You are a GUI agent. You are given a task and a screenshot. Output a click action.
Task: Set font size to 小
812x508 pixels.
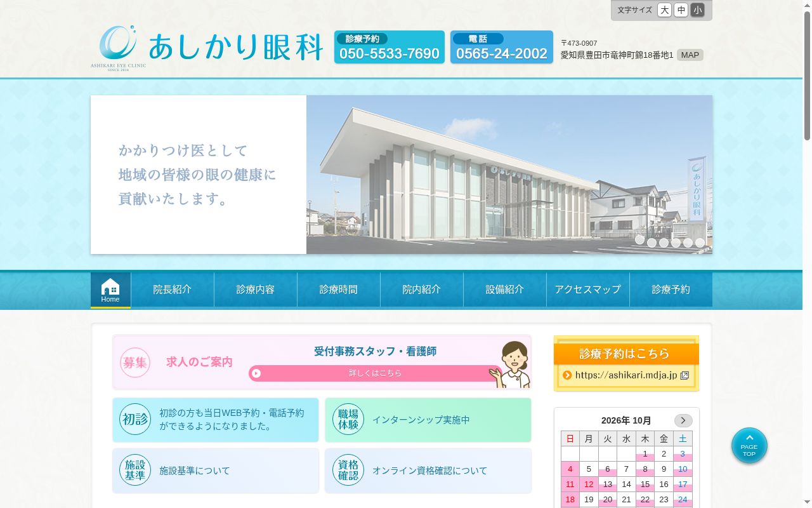[x=697, y=10]
